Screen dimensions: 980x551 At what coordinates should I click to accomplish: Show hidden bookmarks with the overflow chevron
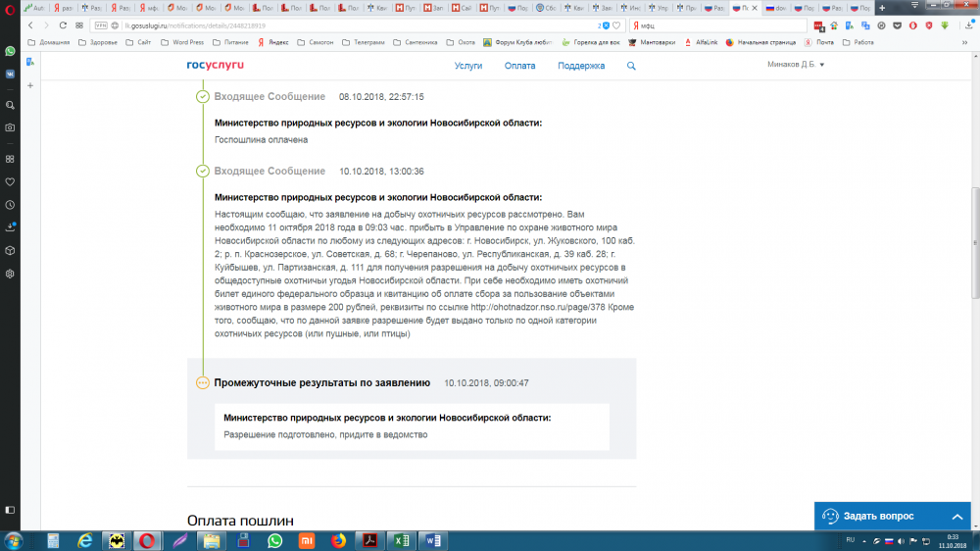[x=964, y=43]
